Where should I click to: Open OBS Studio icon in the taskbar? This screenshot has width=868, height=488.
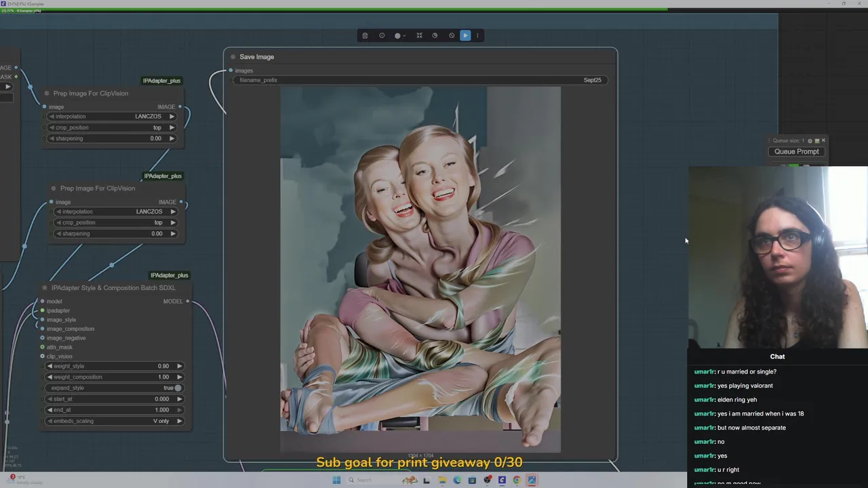point(488,480)
